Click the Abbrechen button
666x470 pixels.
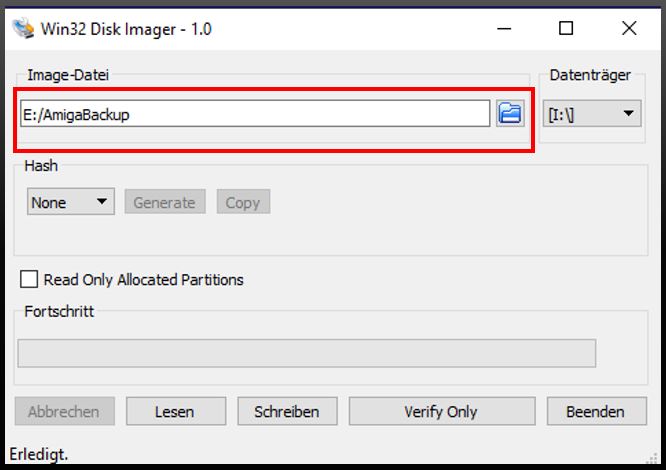click(x=64, y=411)
